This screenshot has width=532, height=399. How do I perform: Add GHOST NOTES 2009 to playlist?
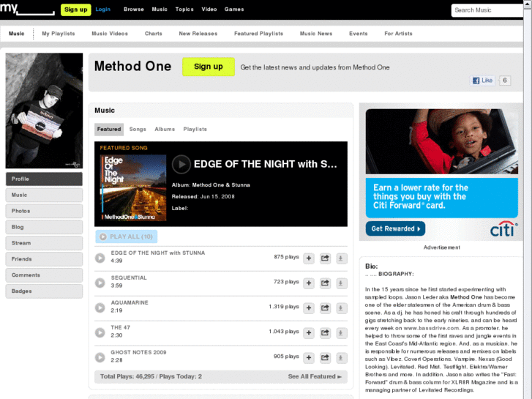pyautogui.click(x=309, y=357)
